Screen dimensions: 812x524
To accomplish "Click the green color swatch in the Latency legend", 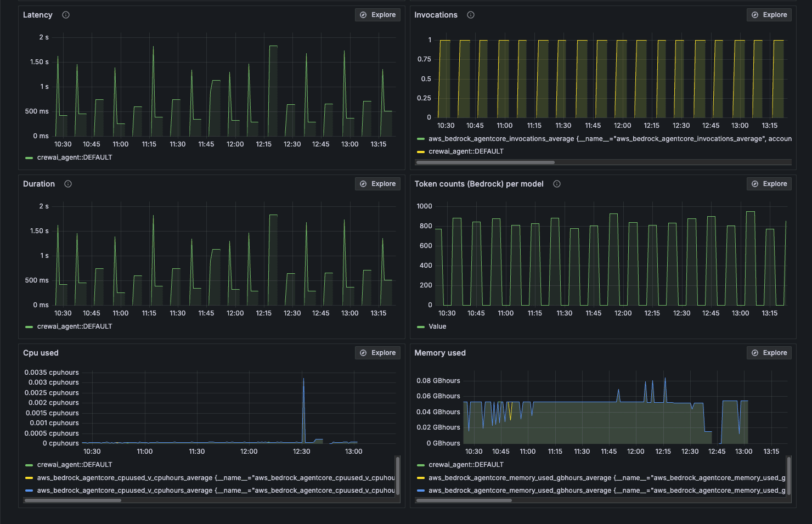I will (29, 158).
